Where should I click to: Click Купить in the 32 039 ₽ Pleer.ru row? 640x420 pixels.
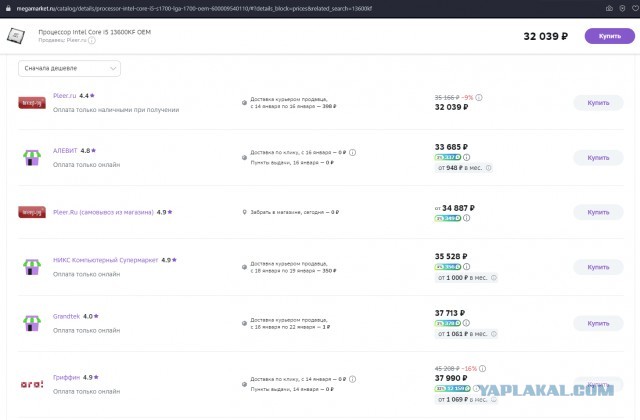(598, 103)
